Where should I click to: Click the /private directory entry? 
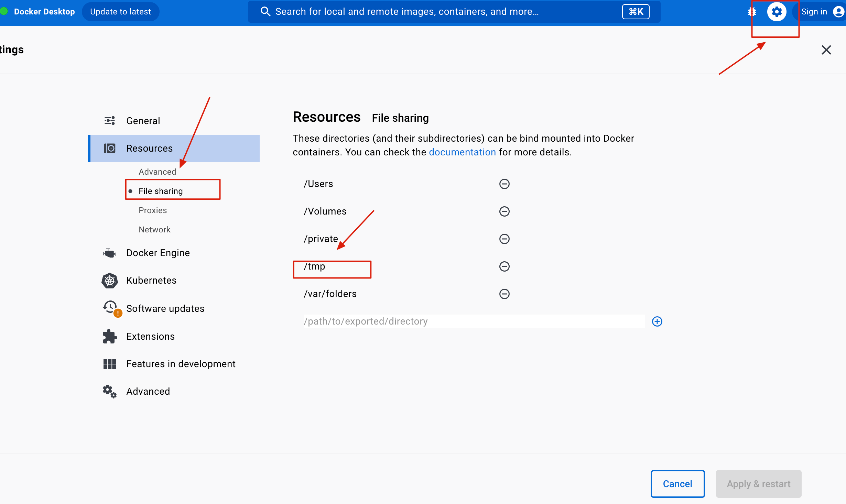click(321, 239)
